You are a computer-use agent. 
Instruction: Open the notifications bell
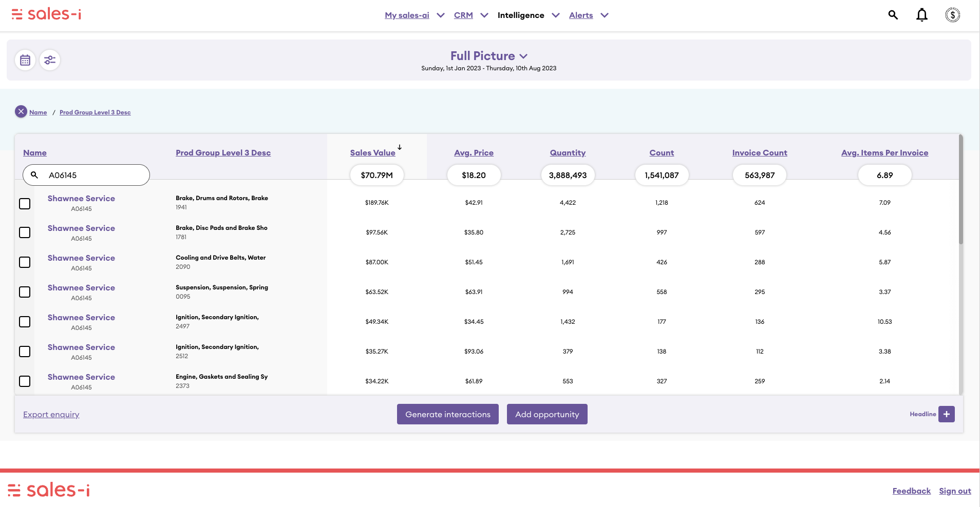(x=922, y=15)
